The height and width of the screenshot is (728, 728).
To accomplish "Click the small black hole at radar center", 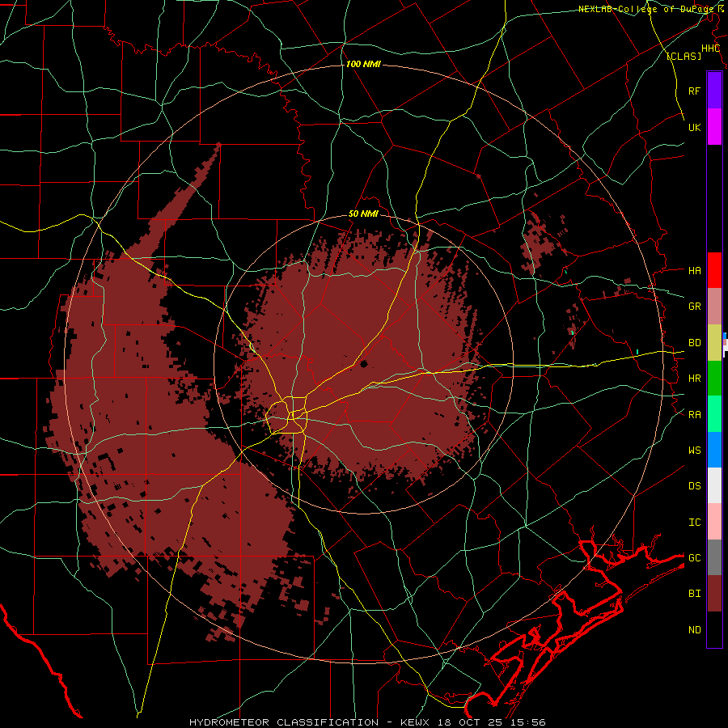I will [363, 364].
